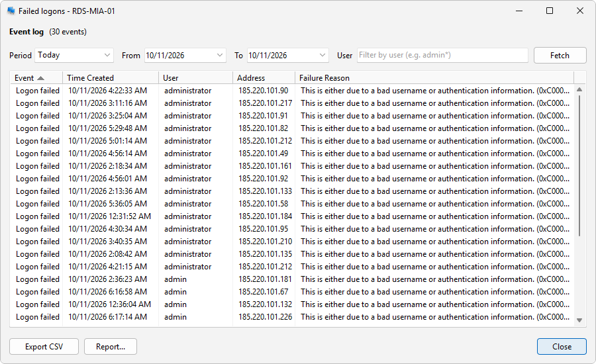This screenshot has height=364, width=596.
Task: Click address 185.220.101.226
Action: click(265, 317)
